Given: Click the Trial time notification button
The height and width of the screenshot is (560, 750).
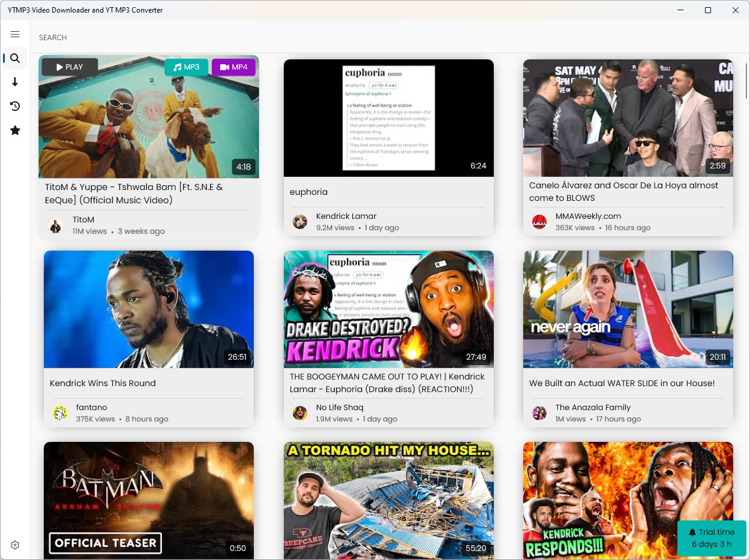Looking at the screenshot, I should 712,538.
